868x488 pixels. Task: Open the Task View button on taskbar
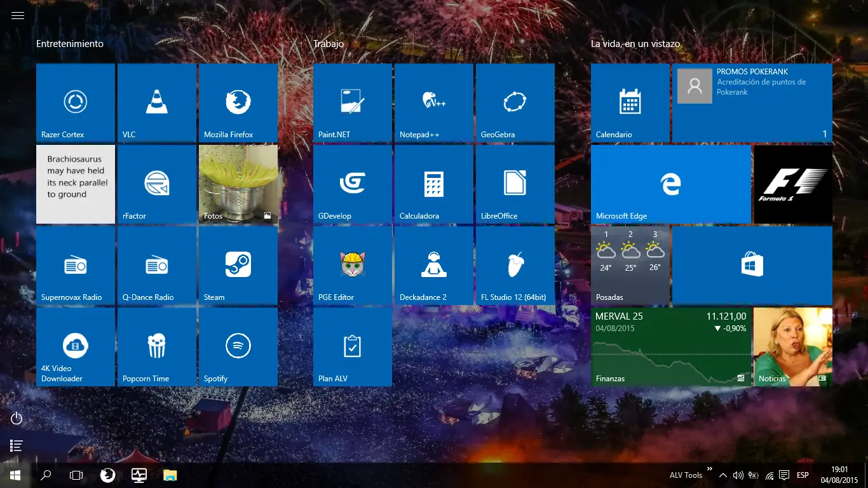point(76,475)
